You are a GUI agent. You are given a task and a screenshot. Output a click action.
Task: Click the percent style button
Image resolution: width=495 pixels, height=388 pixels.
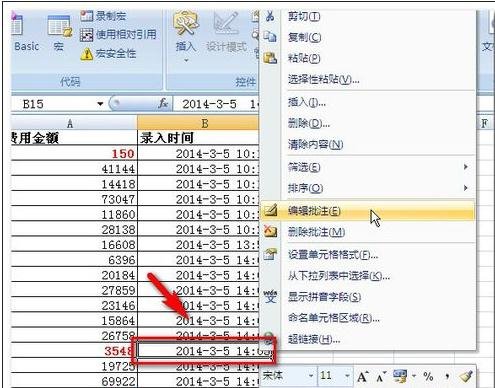click(428, 377)
